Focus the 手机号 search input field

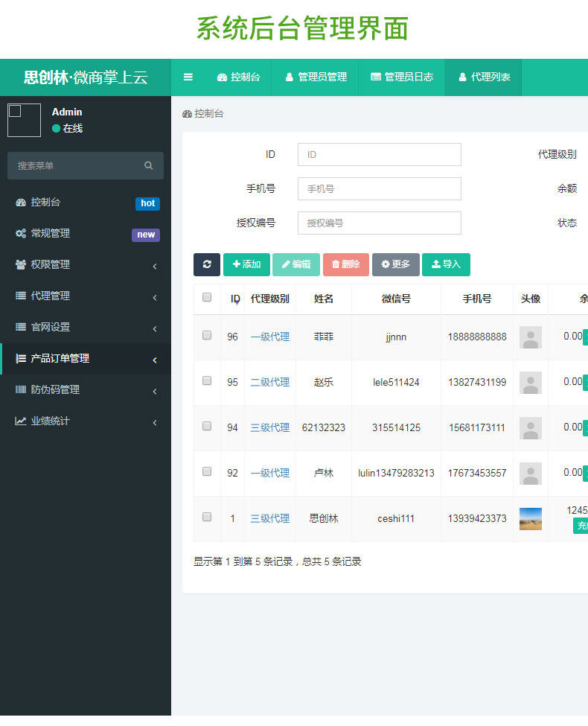pyautogui.click(x=379, y=189)
